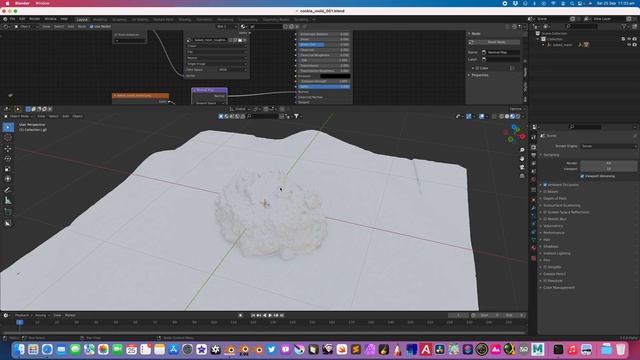Screen dimensions: 640x360
Task: Click the Reset Node button
Action: click(494, 42)
